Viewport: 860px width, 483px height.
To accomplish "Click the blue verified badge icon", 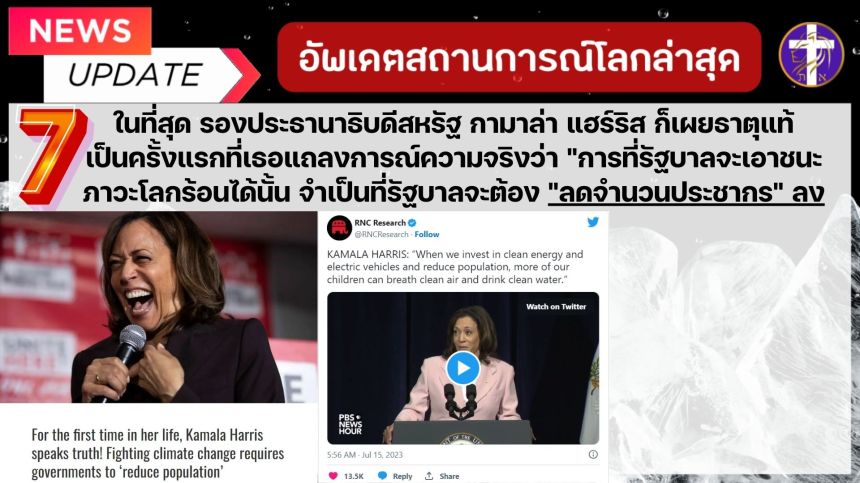I will (412, 223).
